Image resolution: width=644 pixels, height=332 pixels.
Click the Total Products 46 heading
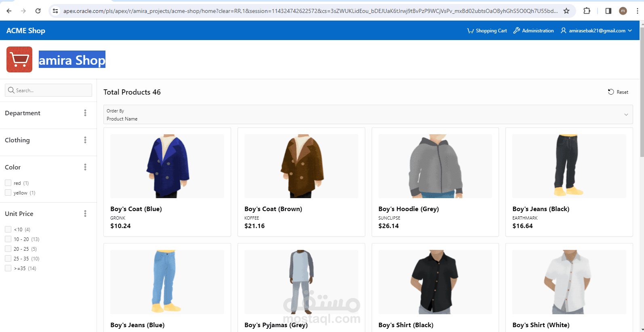point(132,92)
